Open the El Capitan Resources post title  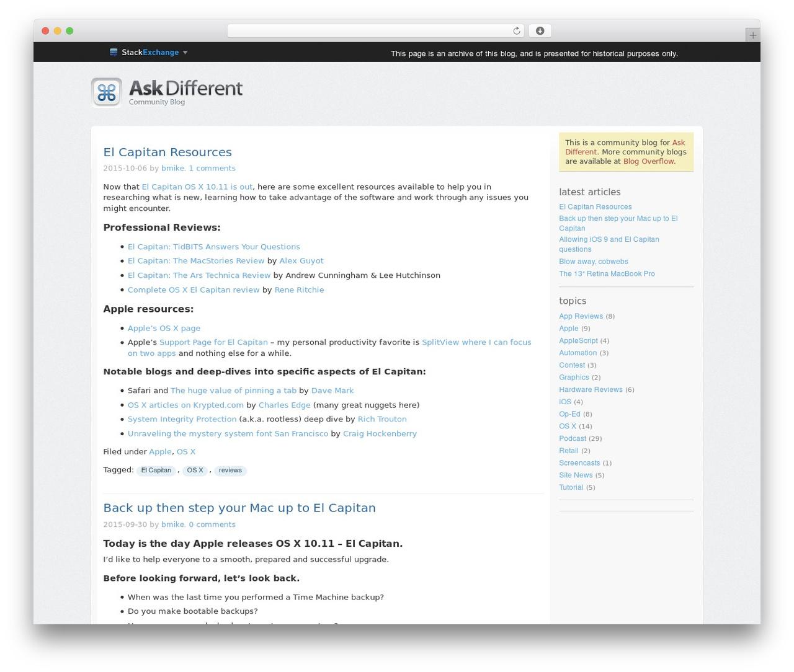tap(167, 152)
